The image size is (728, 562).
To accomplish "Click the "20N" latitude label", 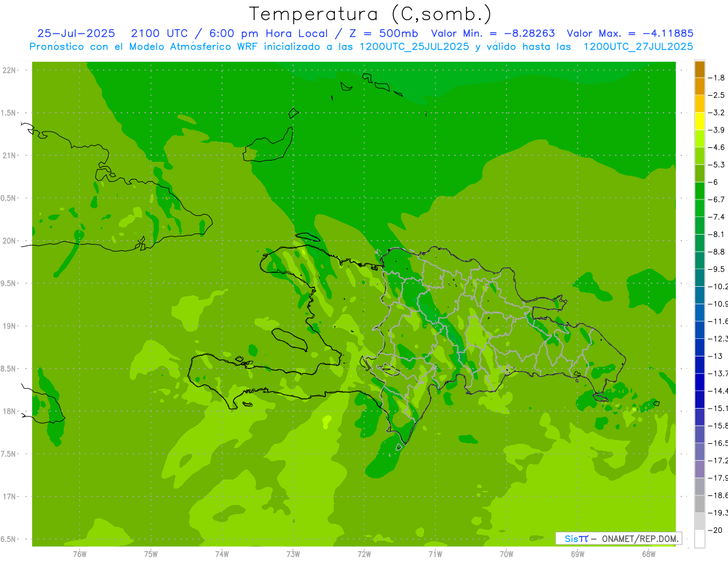I will click(10, 241).
